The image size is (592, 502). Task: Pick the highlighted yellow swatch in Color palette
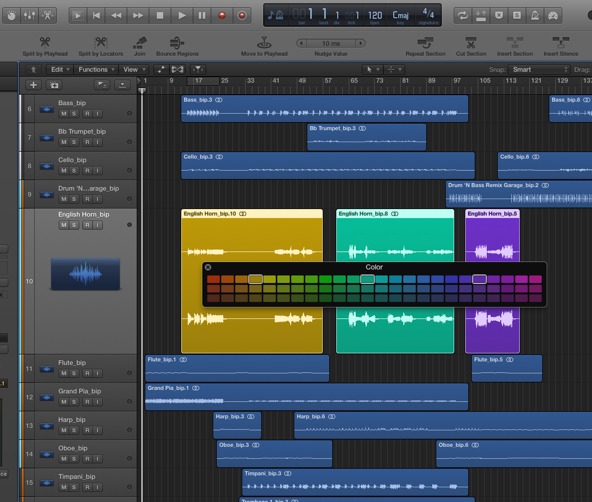[x=256, y=279]
